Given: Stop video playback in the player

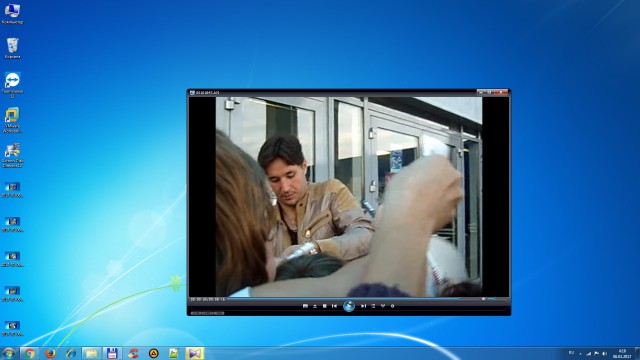Looking at the screenshot, I should 324,306.
